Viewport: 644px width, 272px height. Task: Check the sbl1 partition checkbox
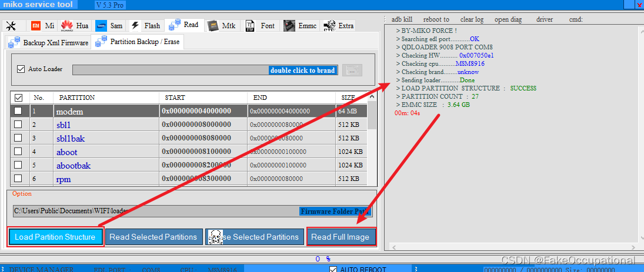click(x=18, y=125)
